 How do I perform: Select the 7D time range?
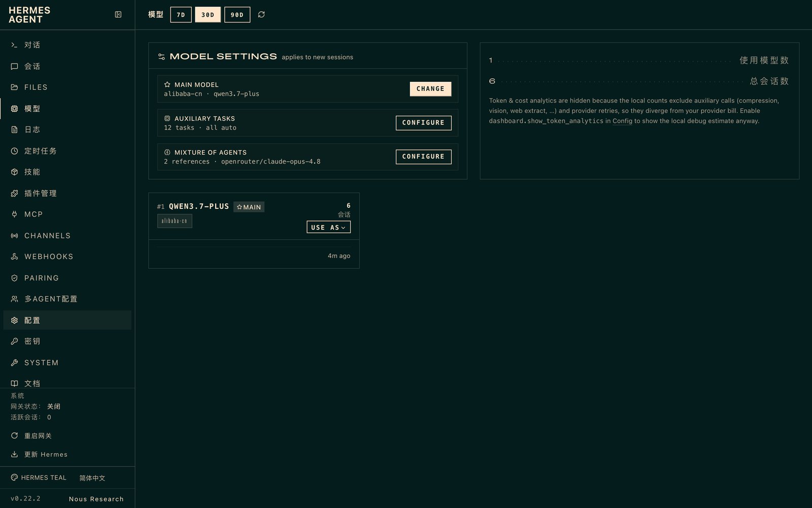pyautogui.click(x=181, y=15)
